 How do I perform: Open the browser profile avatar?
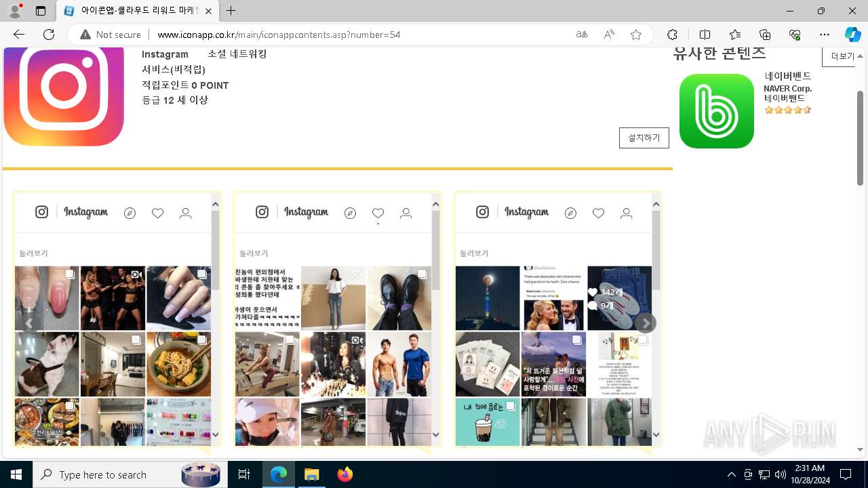15,11
